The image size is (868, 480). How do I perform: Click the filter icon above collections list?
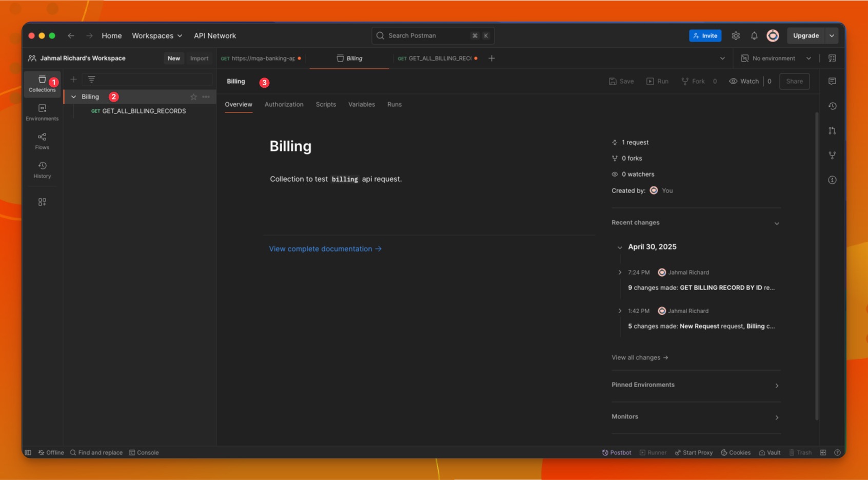(91, 79)
